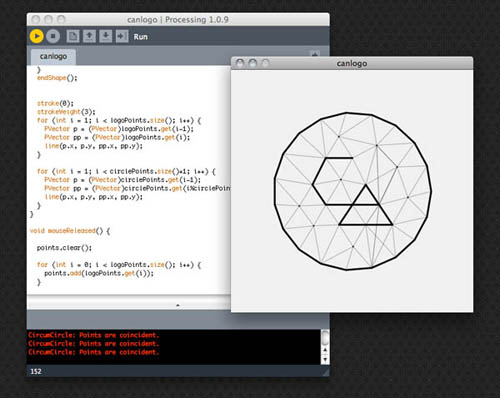Export the sketch via toolbar icon
Screen dimensions: 500x398
pos(122,36)
